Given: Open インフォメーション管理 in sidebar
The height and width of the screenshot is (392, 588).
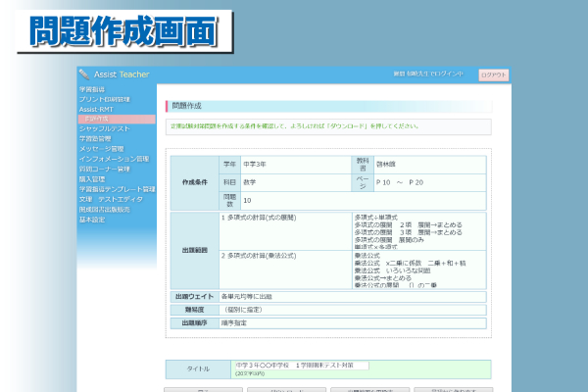Looking at the screenshot, I should click(x=114, y=159).
